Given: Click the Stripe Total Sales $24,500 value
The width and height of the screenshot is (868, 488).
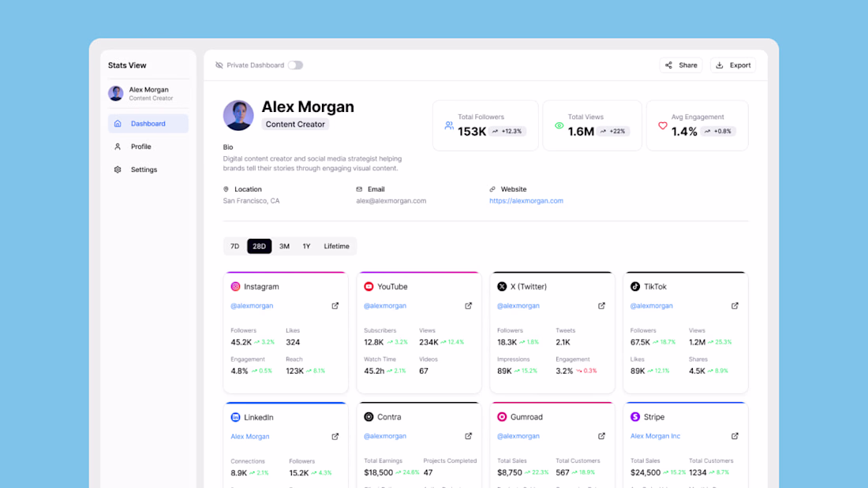Looking at the screenshot, I should click(x=645, y=472).
